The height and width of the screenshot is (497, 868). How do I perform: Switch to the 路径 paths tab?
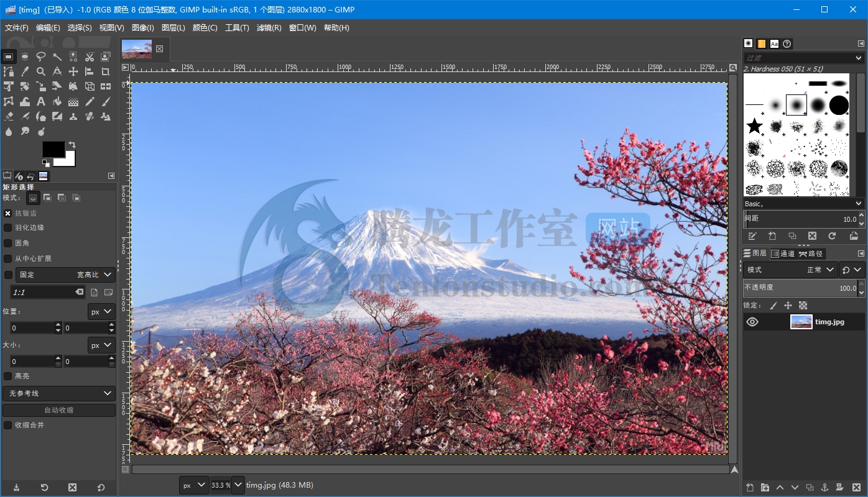pos(811,253)
